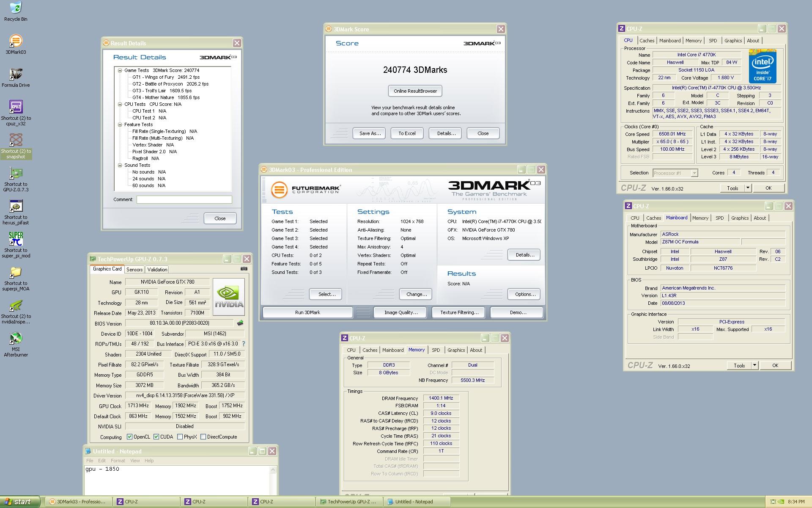The image size is (812, 508).
Task: Click inside the Comment input field
Action: (184, 199)
